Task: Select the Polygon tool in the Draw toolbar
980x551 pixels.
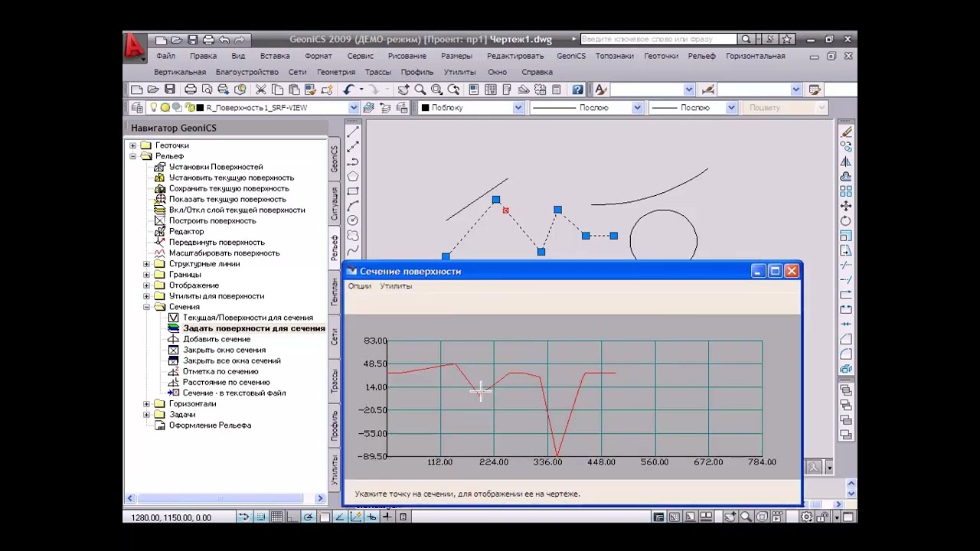Action: pos(353,176)
